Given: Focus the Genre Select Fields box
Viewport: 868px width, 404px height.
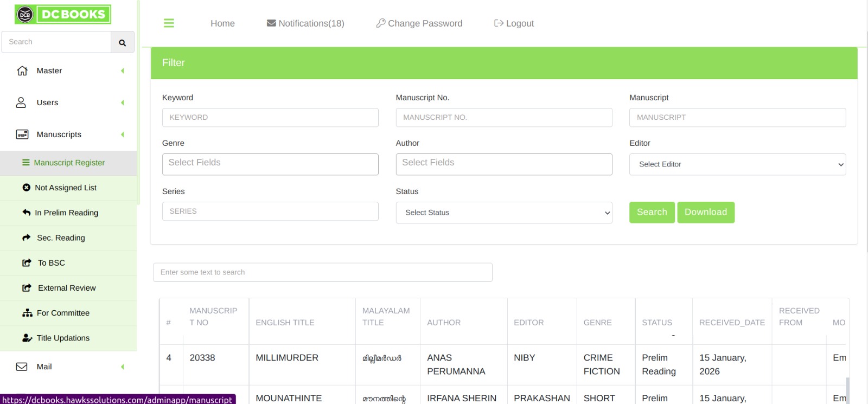Looking at the screenshot, I should [x=270, y=164].
